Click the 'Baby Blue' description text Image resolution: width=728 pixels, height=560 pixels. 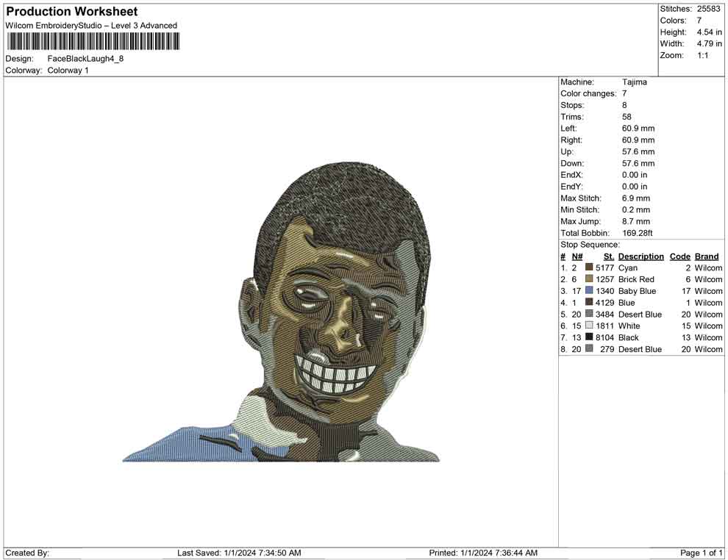[637, 291]
